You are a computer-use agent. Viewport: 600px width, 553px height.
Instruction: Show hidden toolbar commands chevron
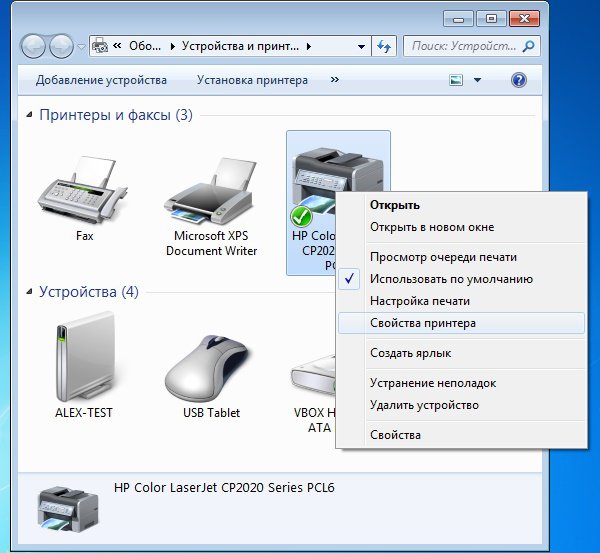tap(335, 80)
